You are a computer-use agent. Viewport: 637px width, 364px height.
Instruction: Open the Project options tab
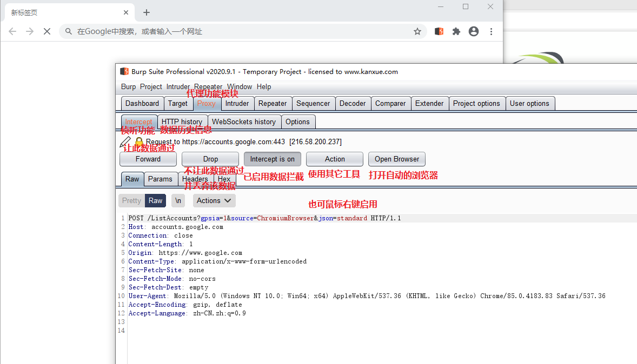coord(476,104)
